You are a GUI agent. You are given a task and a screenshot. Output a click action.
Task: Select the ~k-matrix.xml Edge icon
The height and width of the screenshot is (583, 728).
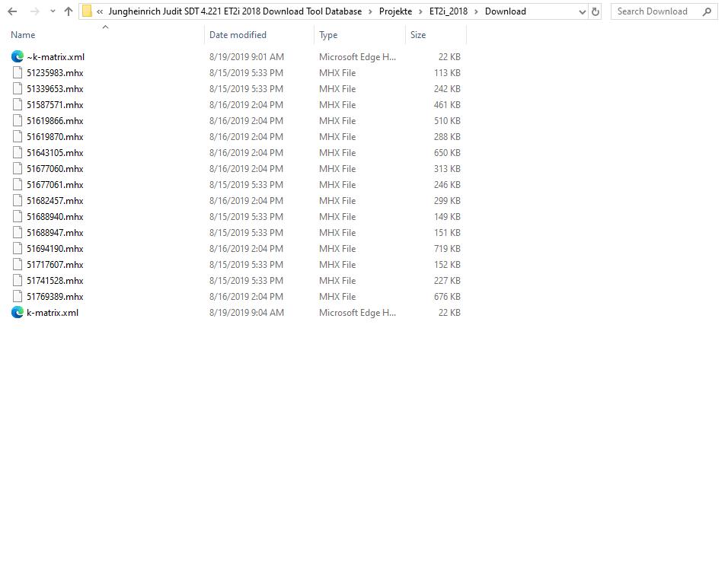[x=18, y=56]
